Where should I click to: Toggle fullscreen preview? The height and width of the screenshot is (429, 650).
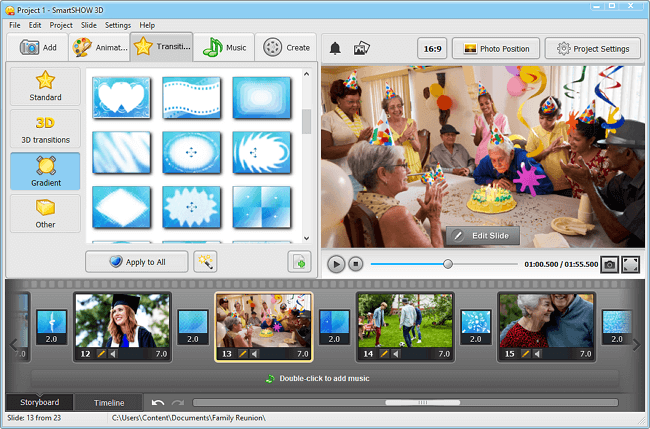(630, 264)
